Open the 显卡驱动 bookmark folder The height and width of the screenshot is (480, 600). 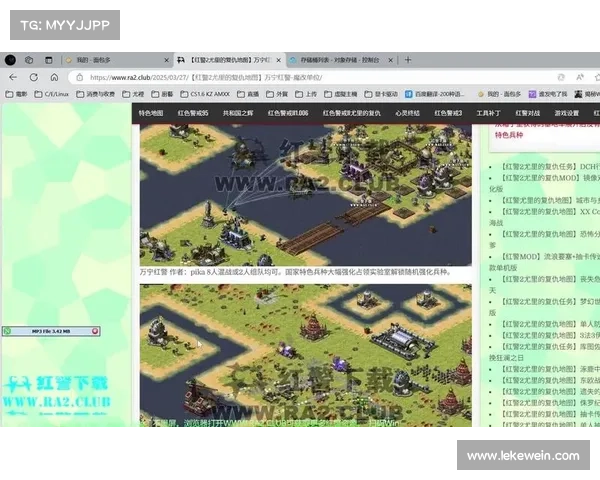381,94
